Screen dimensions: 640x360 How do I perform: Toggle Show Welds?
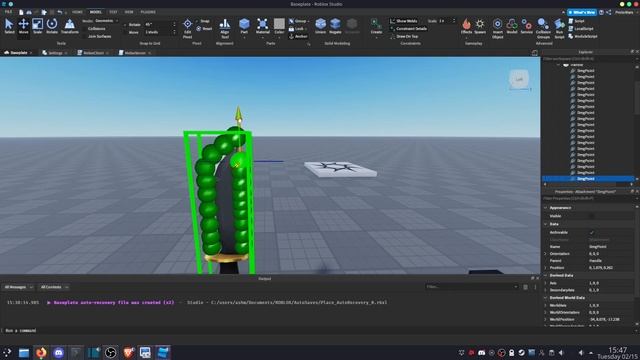click(x=404, y=21)
